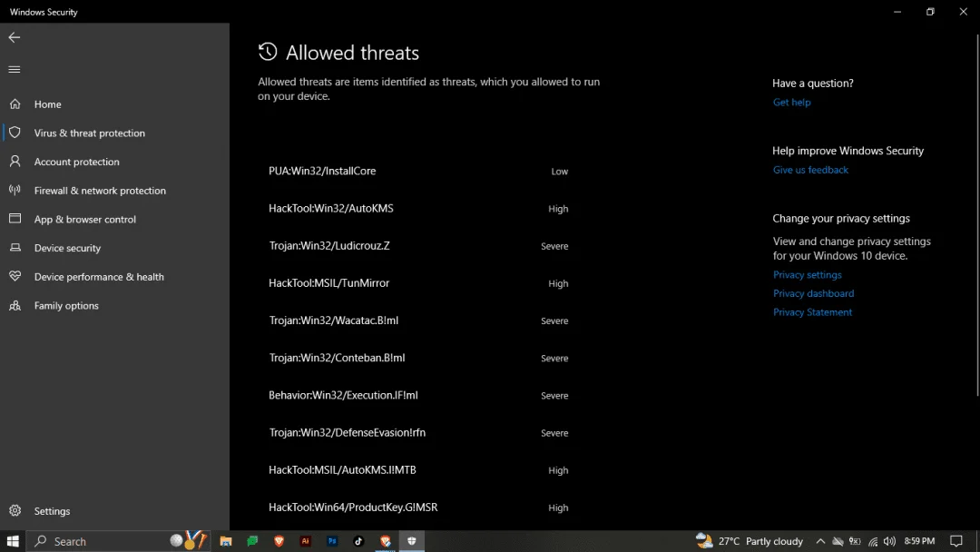Click the Device security laptop icon
980x552 pixels.
[x=15, y=248]
